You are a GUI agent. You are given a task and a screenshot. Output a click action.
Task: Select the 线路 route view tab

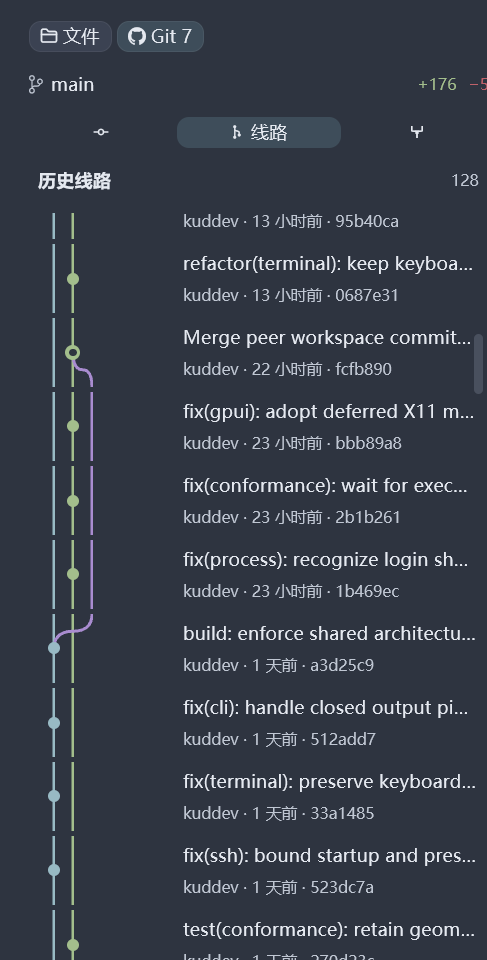point(259,132)
